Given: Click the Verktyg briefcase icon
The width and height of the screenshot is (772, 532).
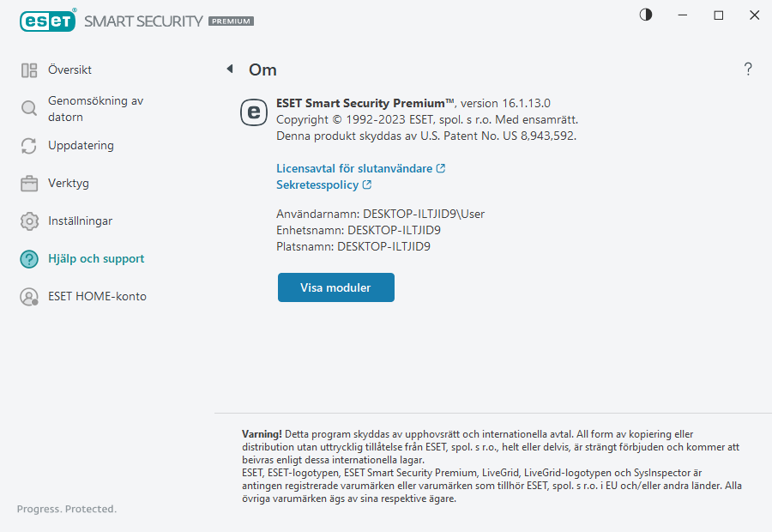Looking at the screenshot, I should [x=29, y=184].
